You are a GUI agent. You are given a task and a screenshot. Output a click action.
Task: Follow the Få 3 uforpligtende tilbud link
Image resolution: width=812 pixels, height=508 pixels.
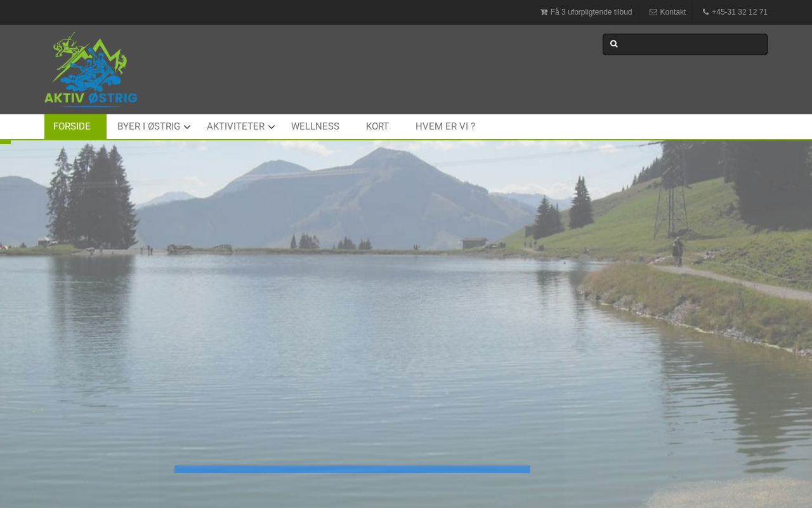pyautogui.click(x=591, y=12)
